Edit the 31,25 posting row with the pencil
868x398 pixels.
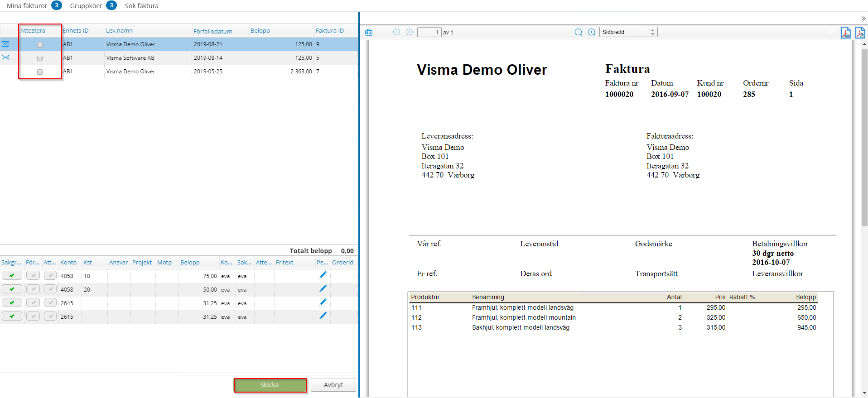click(x=323, y=302)
